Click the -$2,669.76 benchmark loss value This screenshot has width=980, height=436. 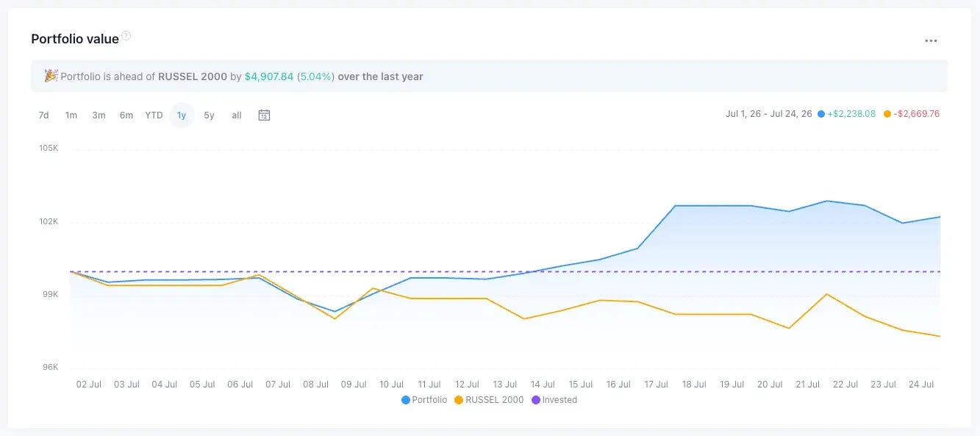(x=916, y=114)
